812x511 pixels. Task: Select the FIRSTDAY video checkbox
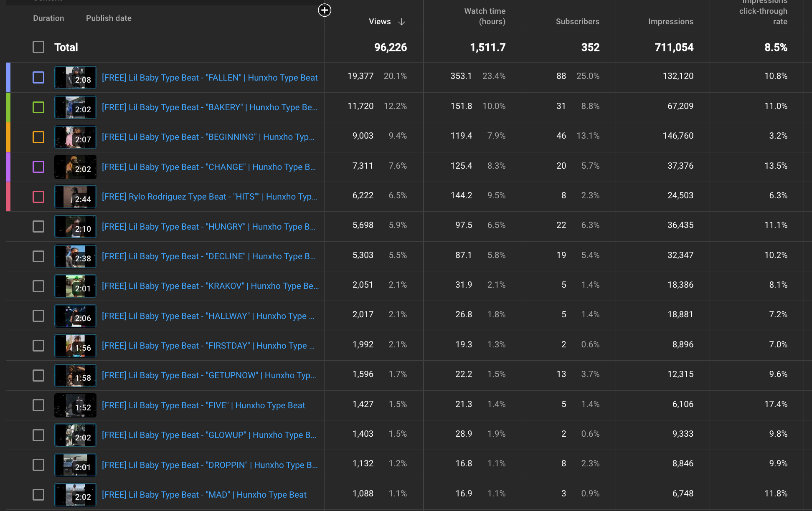coord(38,346)
